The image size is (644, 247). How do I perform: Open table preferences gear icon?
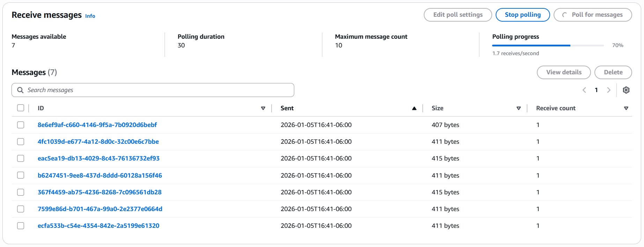point(626,90)
